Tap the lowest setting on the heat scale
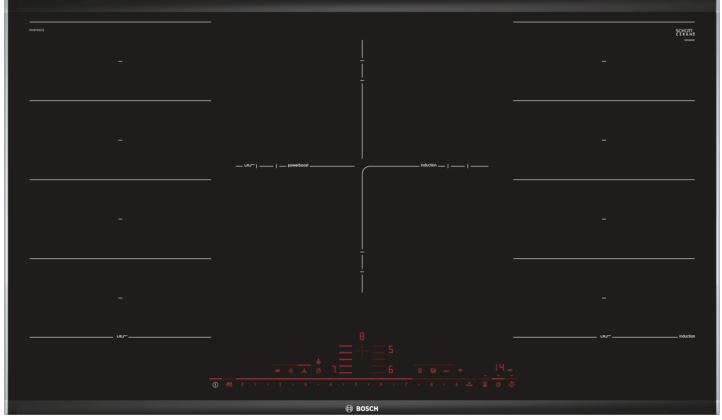722x420 pixels. tap(242, 384)
